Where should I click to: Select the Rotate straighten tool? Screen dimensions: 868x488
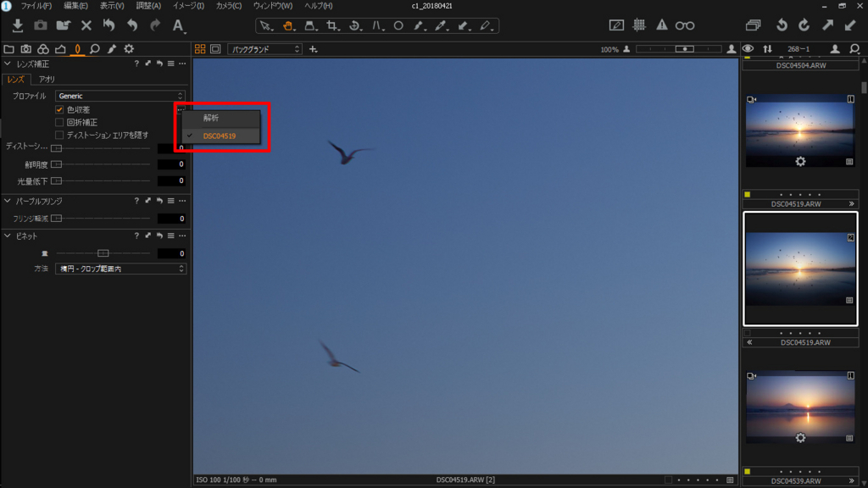(x=355, y=26)
